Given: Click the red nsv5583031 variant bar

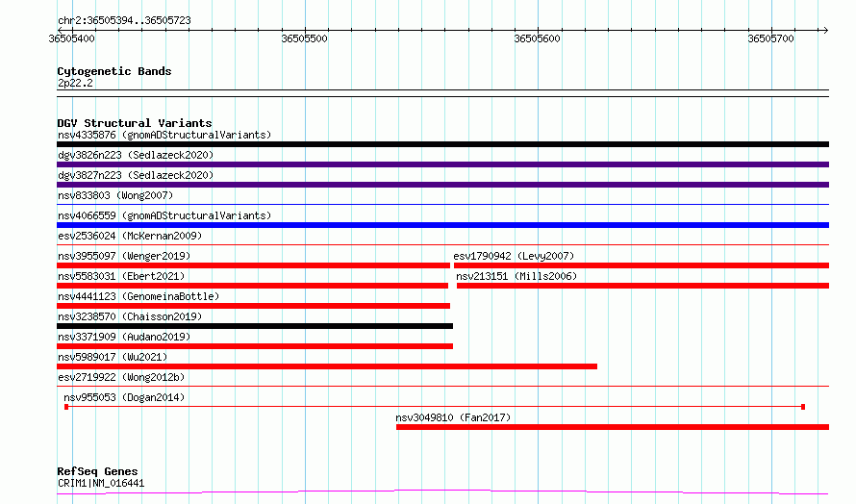Looking at the screenshot, I should click(252, 286).
